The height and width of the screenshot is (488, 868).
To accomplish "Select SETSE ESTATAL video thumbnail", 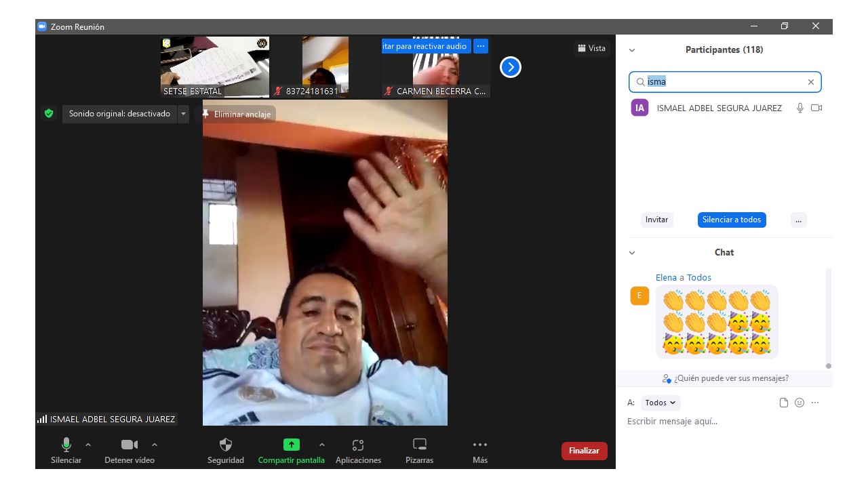I will click(215, 67).
